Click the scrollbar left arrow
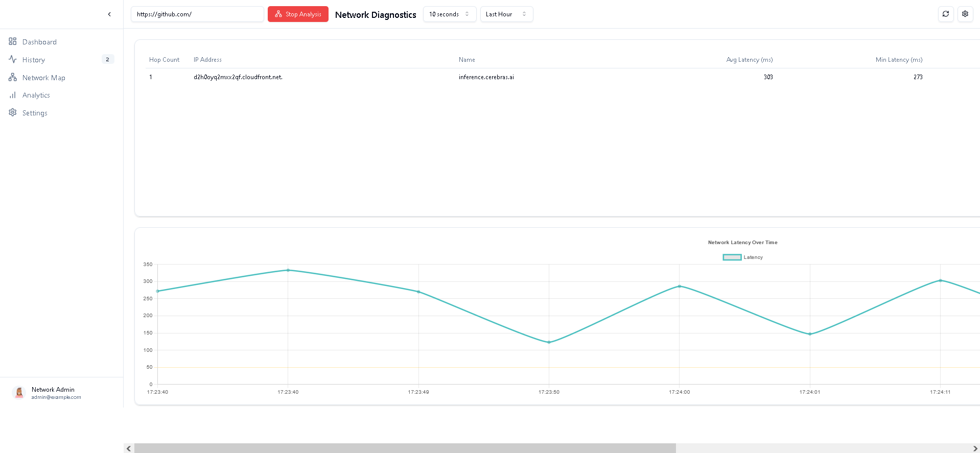This screenshot has width=980, height=453. 129,448
